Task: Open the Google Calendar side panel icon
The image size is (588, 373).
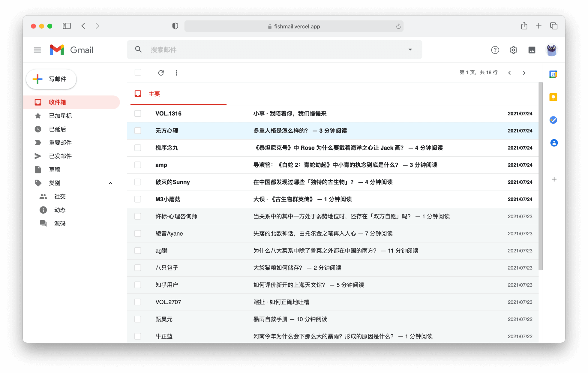Action: [553, 74]
